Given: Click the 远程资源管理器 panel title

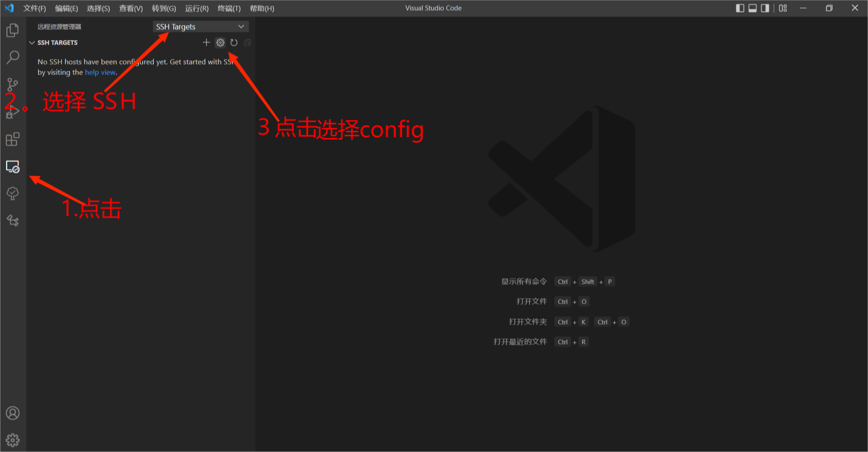Looking at the screenshot, I should 59,27.
